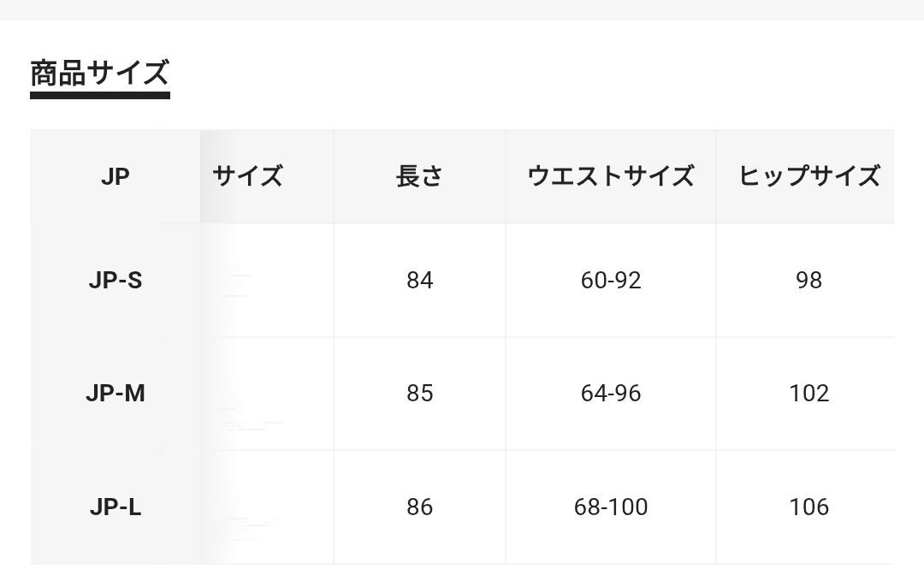Click the waist value 68-100
Image resolution: width=924 pixels, height=587 pixels.
(611, 507)
